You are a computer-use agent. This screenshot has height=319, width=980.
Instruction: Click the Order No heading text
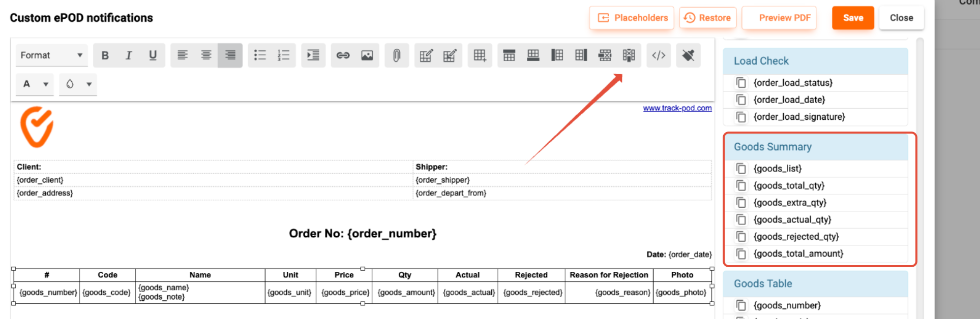tap(363, 234)
